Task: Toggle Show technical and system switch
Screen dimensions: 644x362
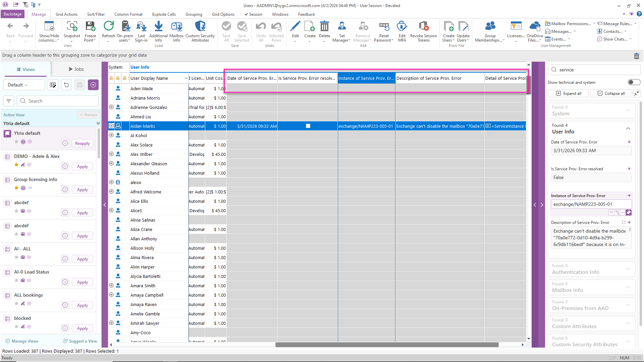Action: (x=634, y=82)
